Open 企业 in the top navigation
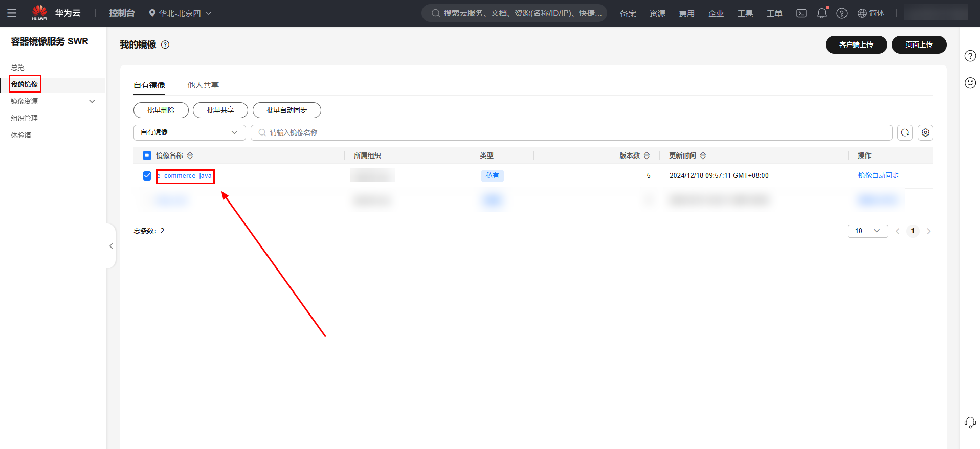The width and height of the screenshot is (980, 449). (x=716, y=13)
